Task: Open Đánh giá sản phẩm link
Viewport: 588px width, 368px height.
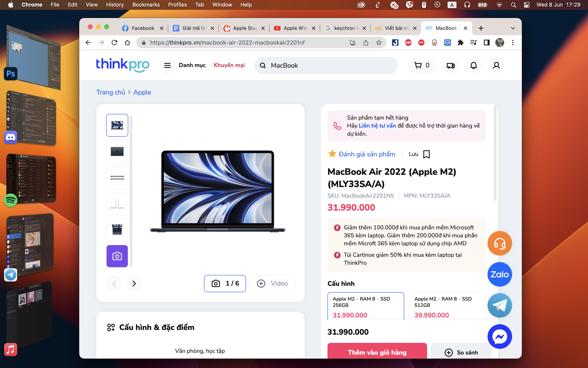Action: tap(367, 154)
